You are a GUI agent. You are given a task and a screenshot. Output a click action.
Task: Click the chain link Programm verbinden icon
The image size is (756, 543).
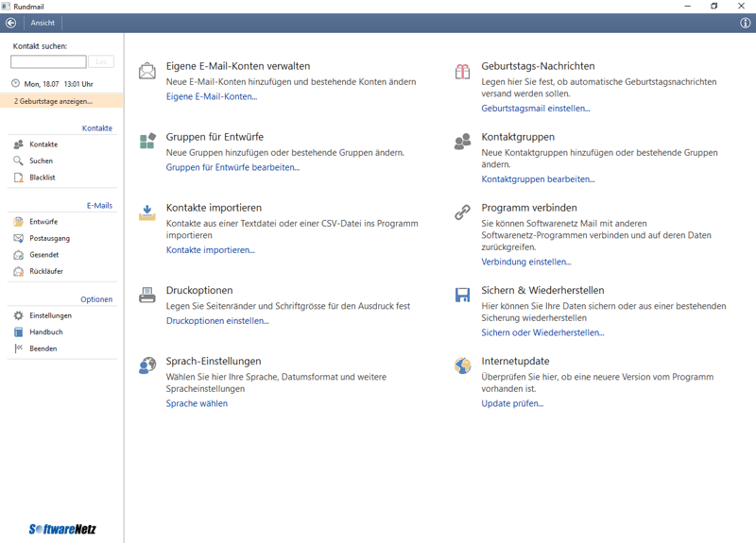tap(462, 213)
